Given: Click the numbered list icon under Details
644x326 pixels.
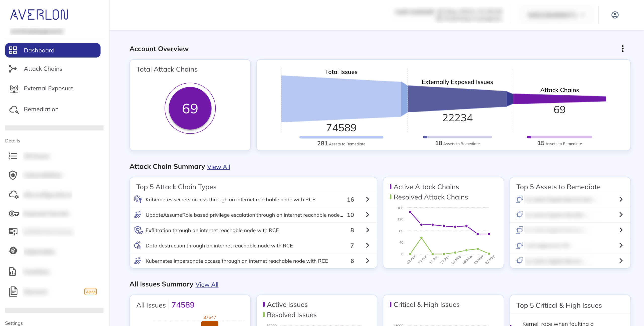Looking at the screenshot, I should pyautogui.click(x=13, y=156).
